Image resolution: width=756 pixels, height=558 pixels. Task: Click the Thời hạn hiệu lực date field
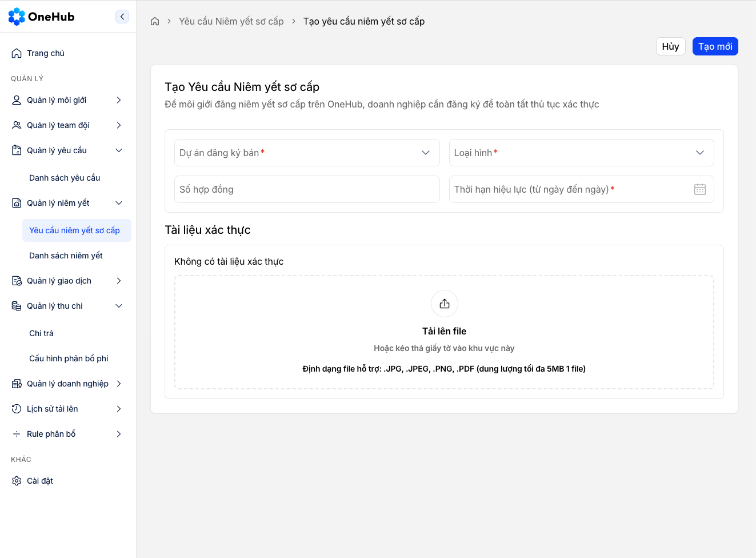[x=582, y=189]
